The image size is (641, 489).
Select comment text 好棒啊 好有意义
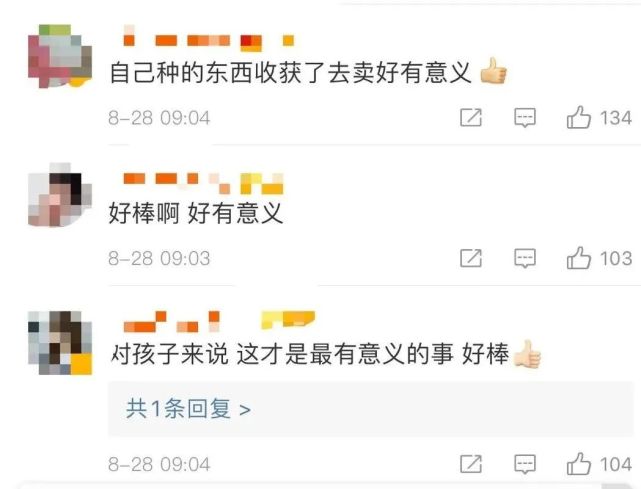196,213
